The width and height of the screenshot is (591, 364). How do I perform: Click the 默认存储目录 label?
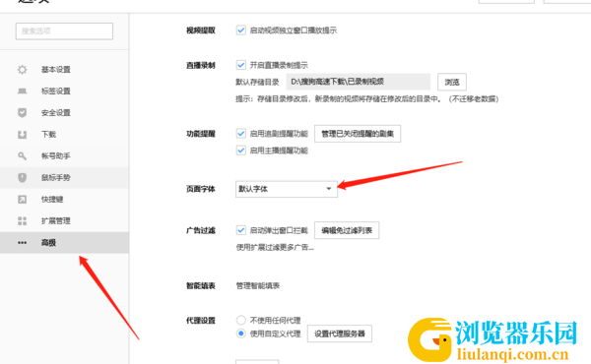pos(257,82)
